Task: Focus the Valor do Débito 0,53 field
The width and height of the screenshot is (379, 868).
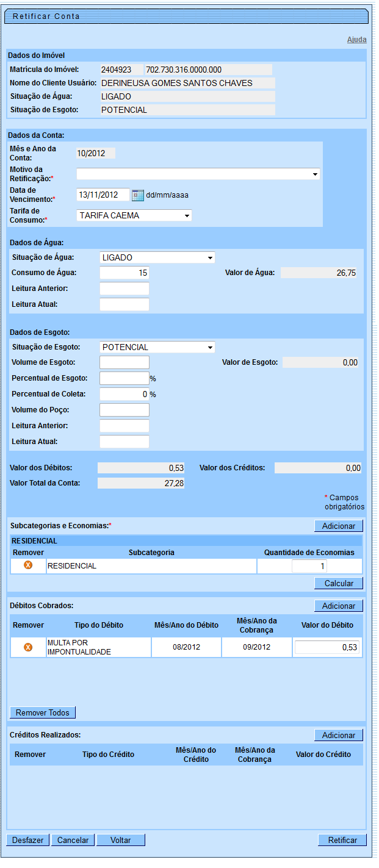Action: (x=327, y=647)
